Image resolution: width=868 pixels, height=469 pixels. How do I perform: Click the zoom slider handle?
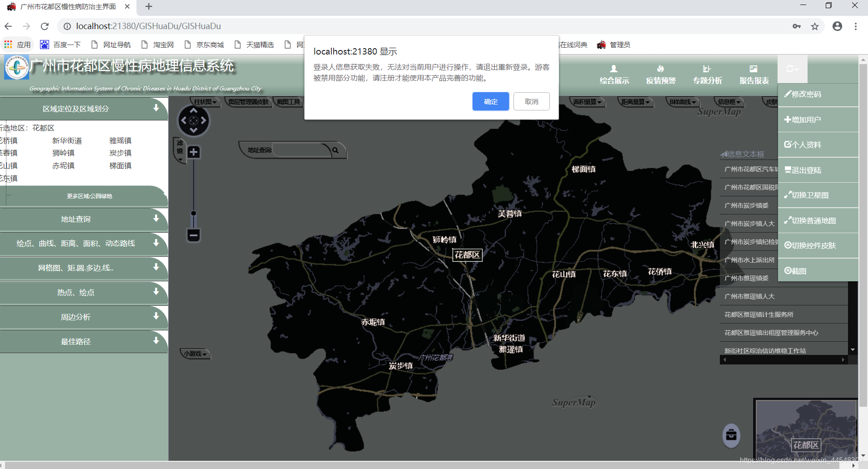pos(194,214)
